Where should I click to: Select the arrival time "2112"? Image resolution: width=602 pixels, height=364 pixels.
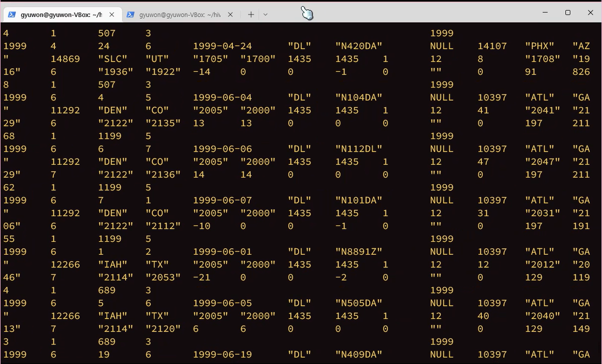coord(163,226)
